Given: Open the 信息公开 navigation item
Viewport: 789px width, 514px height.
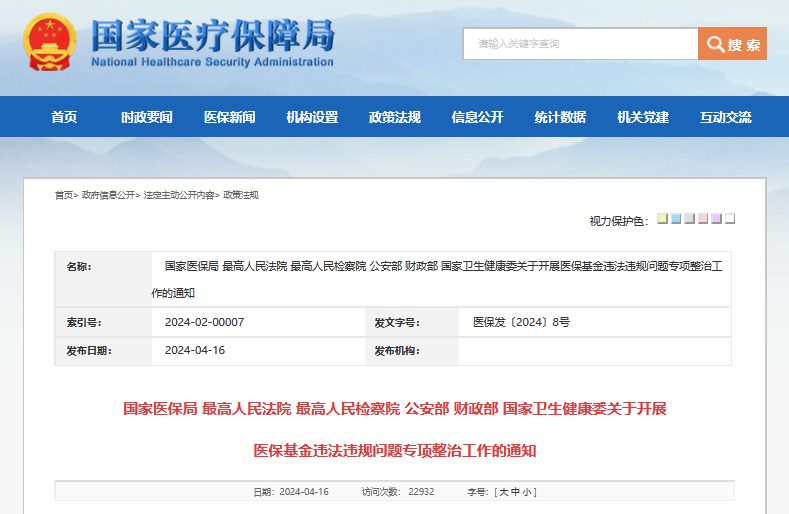Looking at the screenshot, I should (477, 117).
